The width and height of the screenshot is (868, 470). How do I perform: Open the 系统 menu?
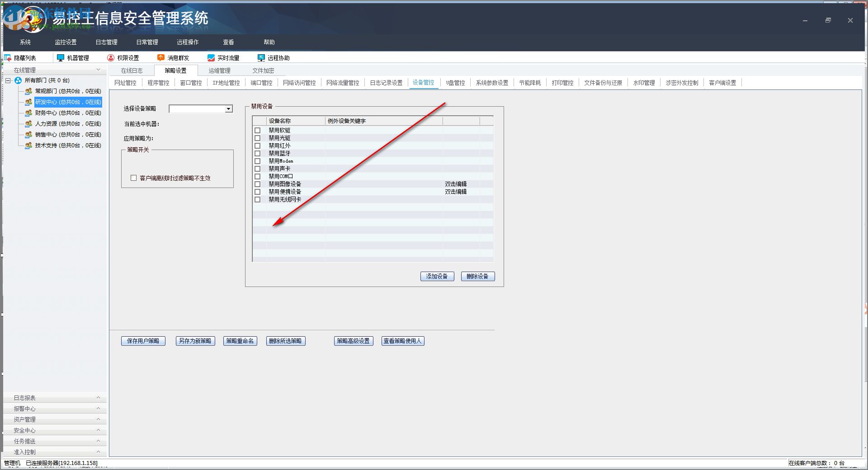click(x=25, y=42)
